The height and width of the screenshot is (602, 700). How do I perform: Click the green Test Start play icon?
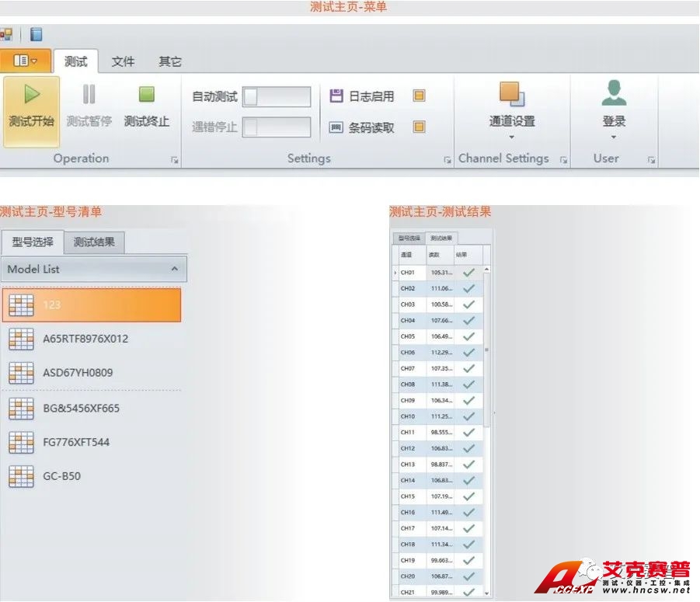pyautogui.click(x=31, y=95)
